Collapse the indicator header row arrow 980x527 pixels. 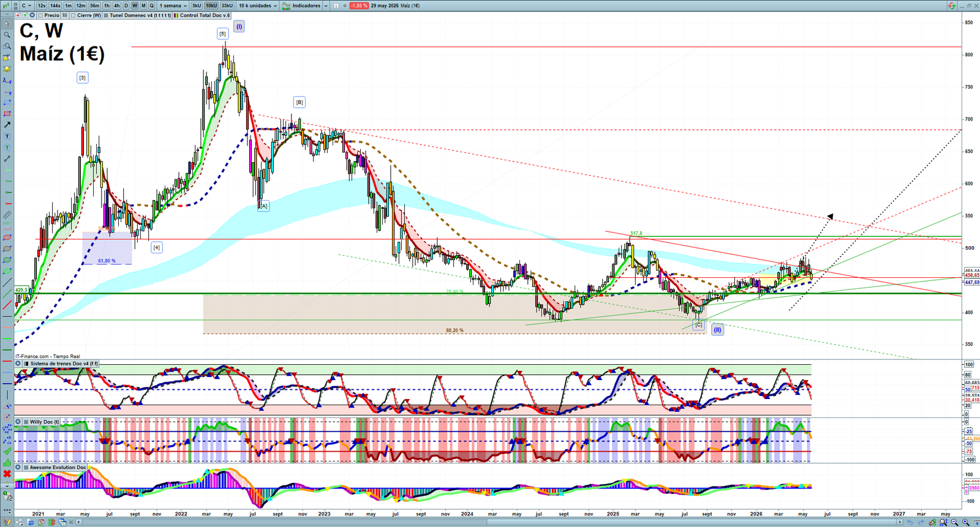(7, 15)
